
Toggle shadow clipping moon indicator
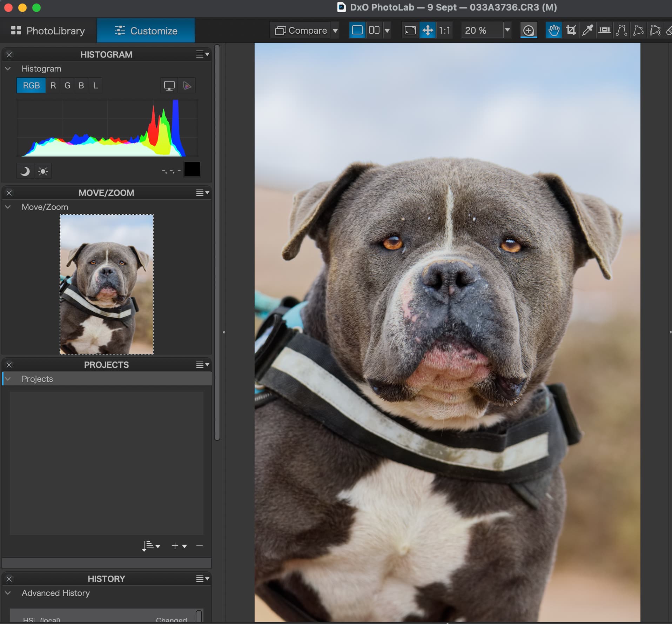25,171
